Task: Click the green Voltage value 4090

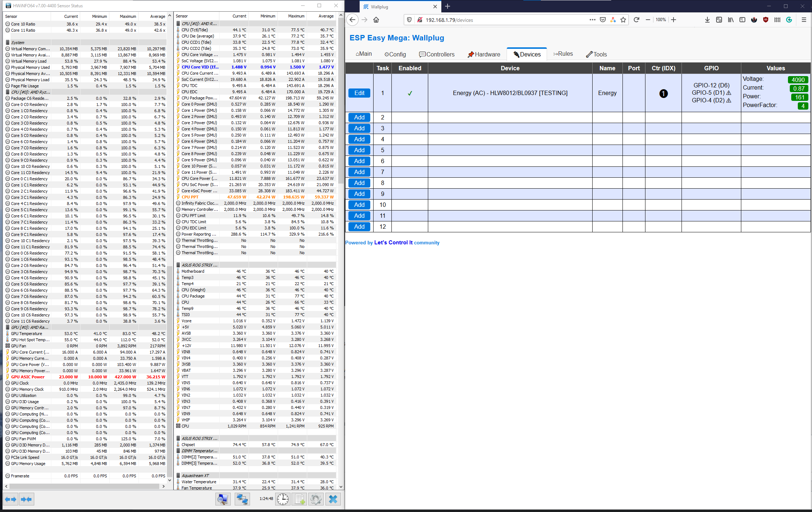Action: [798, 80]
